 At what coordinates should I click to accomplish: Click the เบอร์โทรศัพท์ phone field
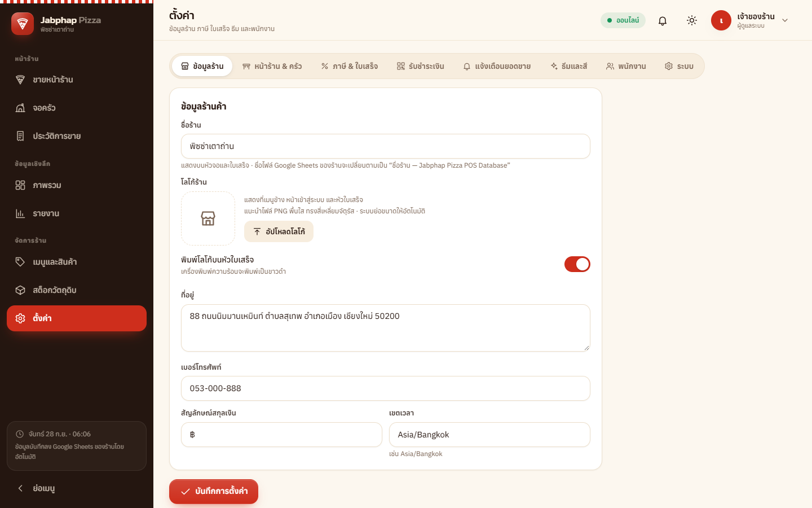point(386,388)
